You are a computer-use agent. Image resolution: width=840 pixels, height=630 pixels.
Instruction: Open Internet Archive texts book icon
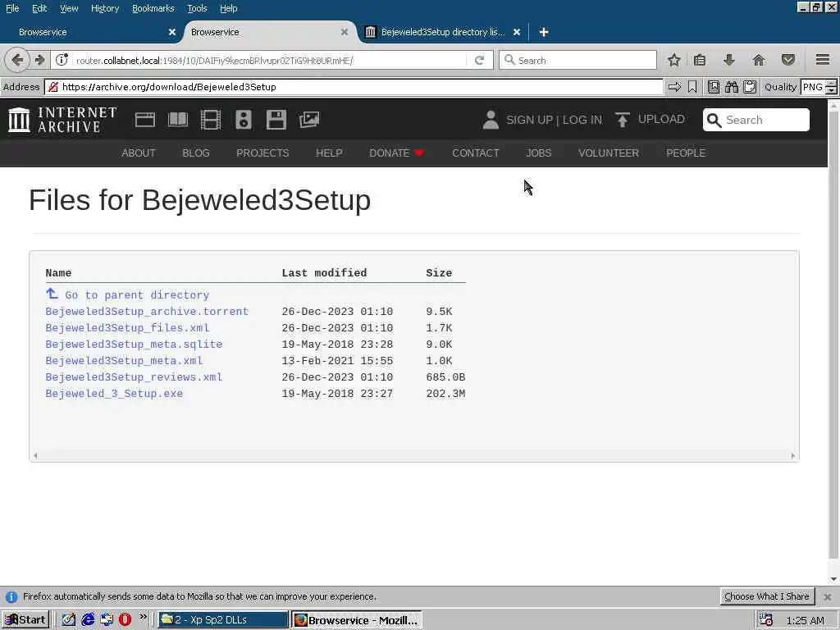(x=178, y=120)
